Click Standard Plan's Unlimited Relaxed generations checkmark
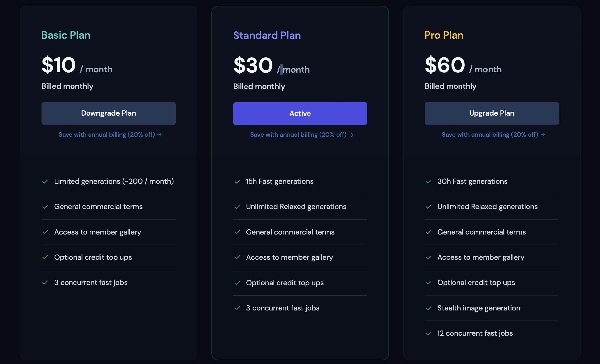This screenshot has width=600, height=364. click(x=237, y=207)
